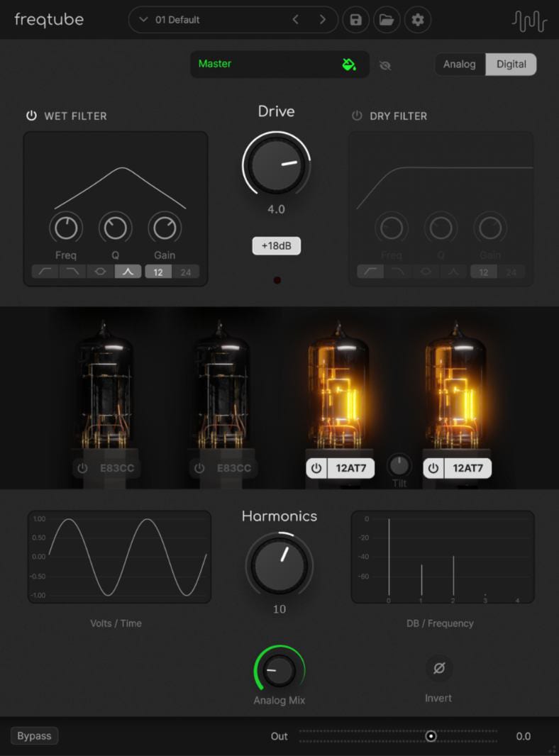Click the Bypass button
The width and height of the screenshot is (559, 756).
click(34, 736)
